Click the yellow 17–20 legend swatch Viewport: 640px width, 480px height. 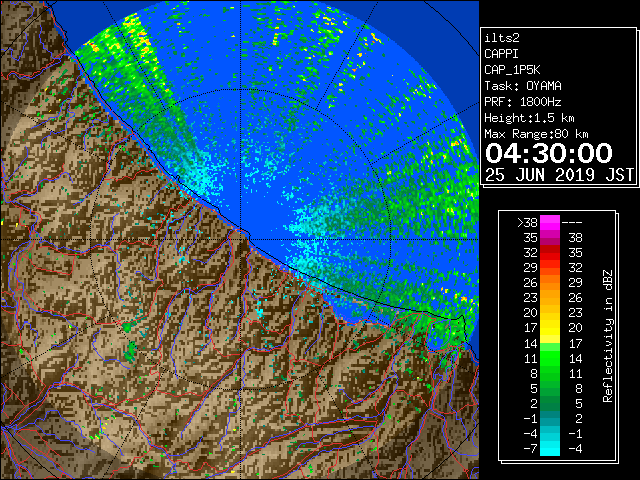coord(550,328)
